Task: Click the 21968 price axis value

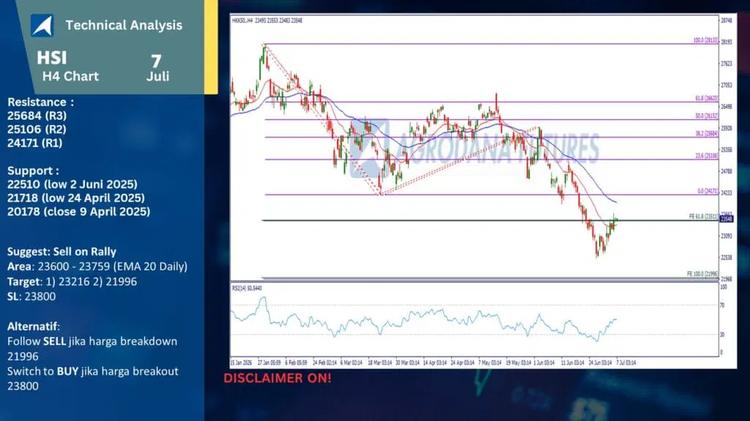Action: (x=727, y=279)
